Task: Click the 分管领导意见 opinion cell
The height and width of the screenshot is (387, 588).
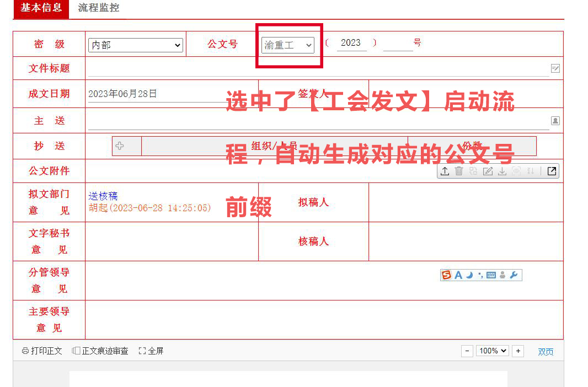Action: [324, 281]
